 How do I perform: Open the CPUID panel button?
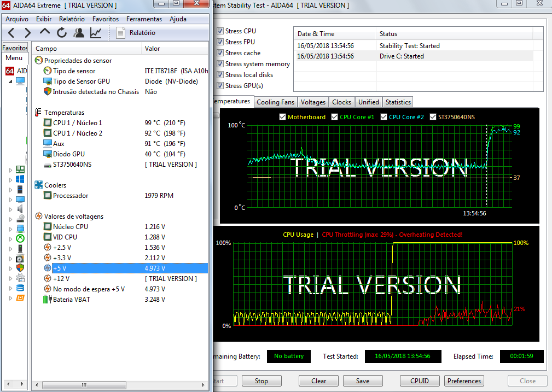[x=420, y=381]
